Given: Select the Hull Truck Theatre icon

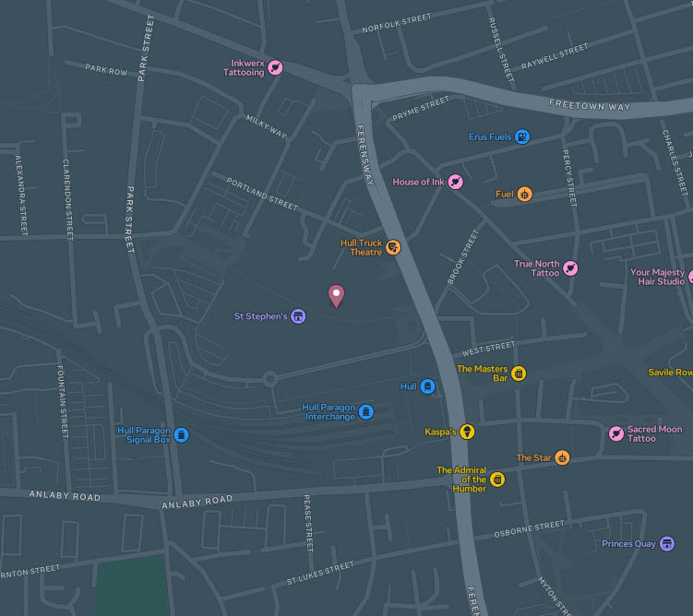Looking at the screenshot, I should pyautogui.click(x=392, y=247).
